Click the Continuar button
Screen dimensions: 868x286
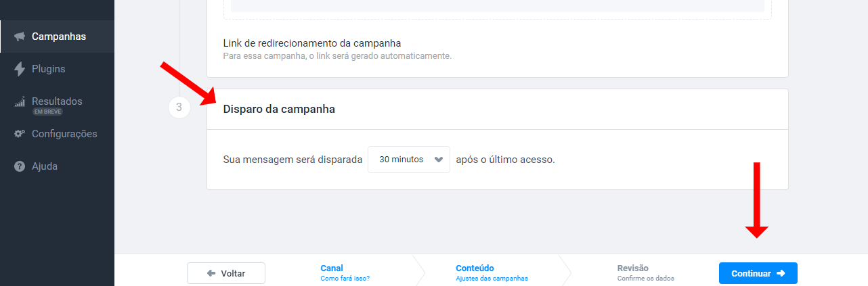click(x=758, y=273)
